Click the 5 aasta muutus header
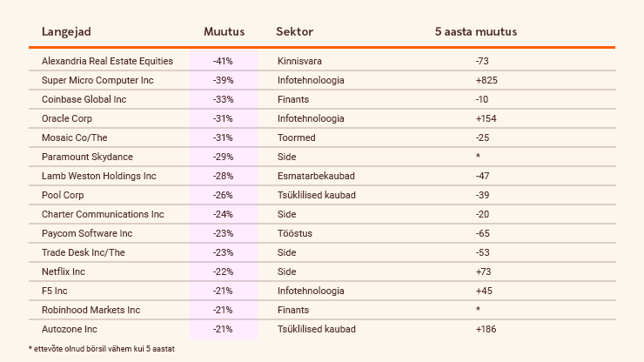Screen dimensions: 644x362 (x=476, y=32)
